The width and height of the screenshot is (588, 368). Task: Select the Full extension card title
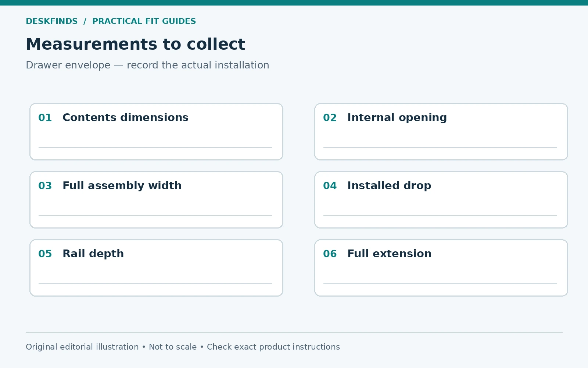point(389,254)
